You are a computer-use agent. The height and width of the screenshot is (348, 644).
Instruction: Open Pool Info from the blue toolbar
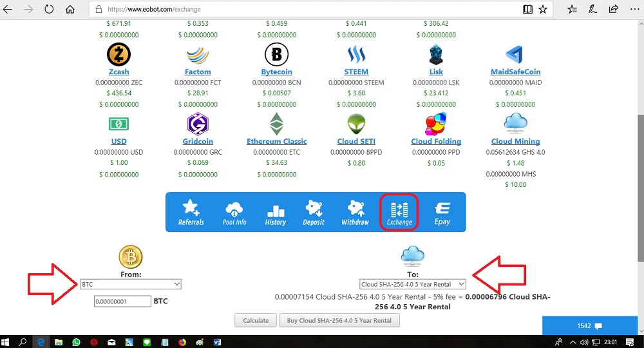point(234,213)
